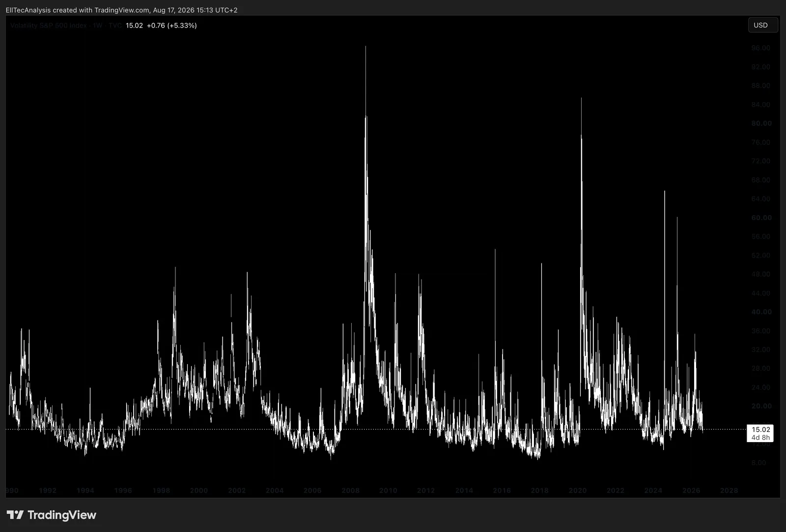Click the EllTecAnalysis created with TradingView.com header
This screenshot has height=532, width=786.
(121, 10)
